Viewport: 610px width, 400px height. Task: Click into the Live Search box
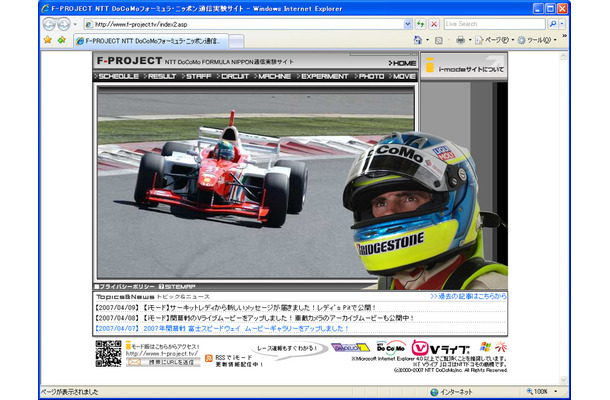[x=494, y=24]
